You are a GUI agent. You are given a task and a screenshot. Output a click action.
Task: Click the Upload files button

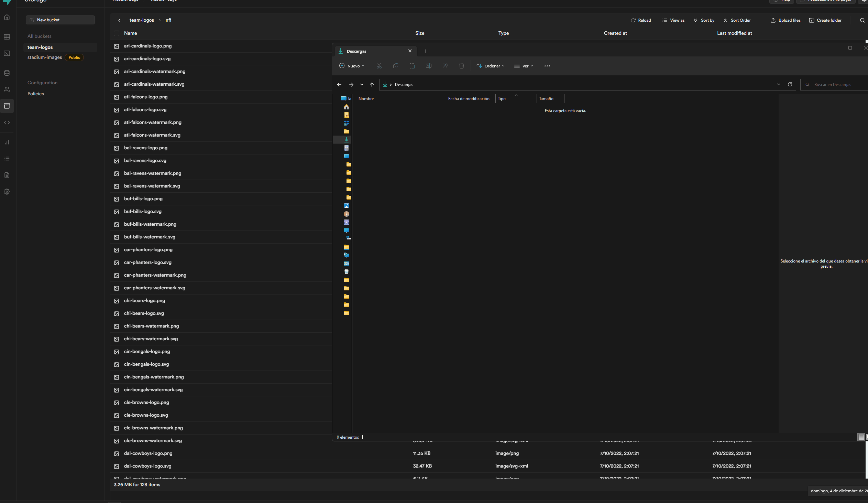click(785, 20)
